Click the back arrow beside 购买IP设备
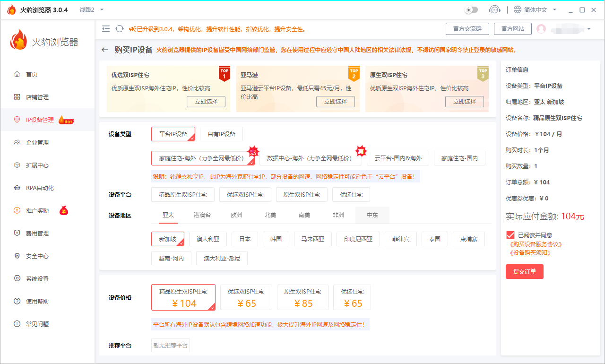This screenshot has height=364, width=605. (x=105, y=50)
